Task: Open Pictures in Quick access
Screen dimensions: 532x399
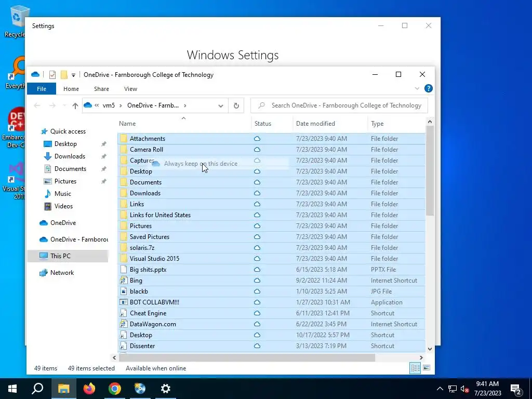Action: pyautogui.click(x=65, y=181)
